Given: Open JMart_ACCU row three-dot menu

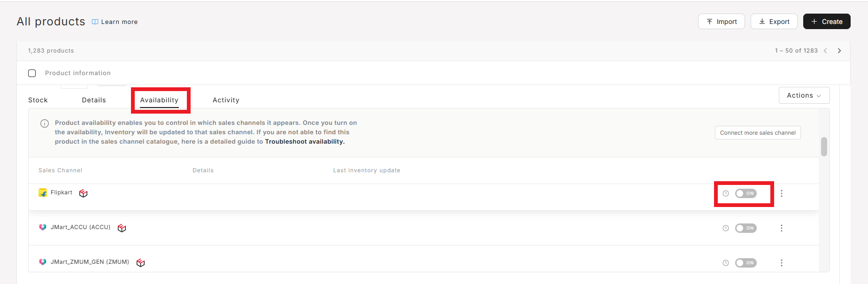Looking at the screenshot, I should (x=782, y=228).
